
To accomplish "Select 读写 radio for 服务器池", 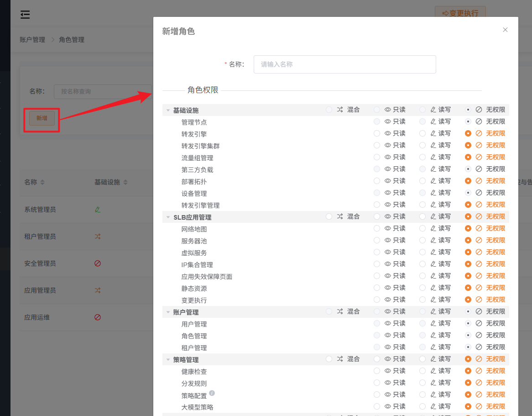I will (x=422, y=240).
